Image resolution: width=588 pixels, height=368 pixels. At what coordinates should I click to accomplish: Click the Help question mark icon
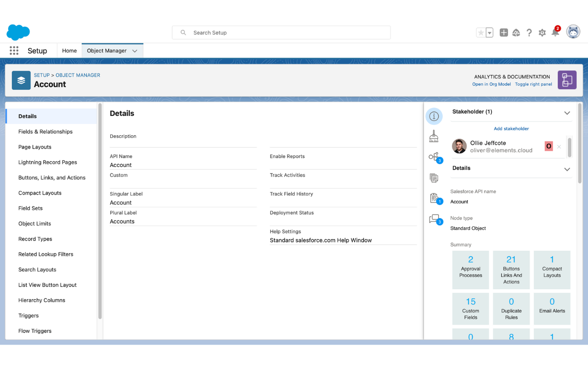(529, 33)
